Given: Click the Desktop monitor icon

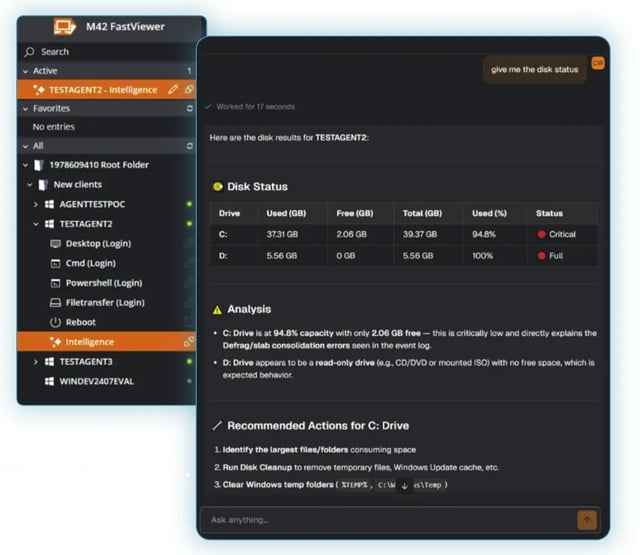Looking at the screenshot, I should pyautogui.click(x=56, y=244).
